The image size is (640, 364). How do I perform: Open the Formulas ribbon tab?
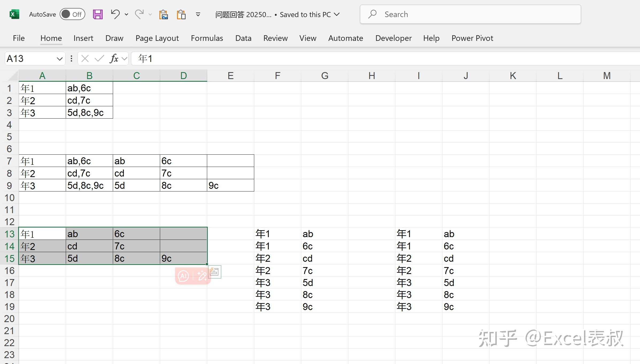pyautogui.click(x=207, y=38)
